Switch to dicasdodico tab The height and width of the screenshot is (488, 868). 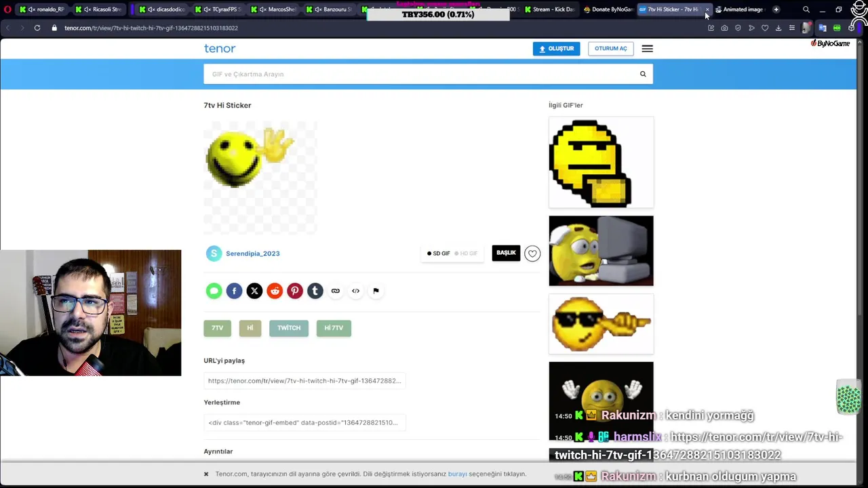pyautogui.click(x=161, y=9)
